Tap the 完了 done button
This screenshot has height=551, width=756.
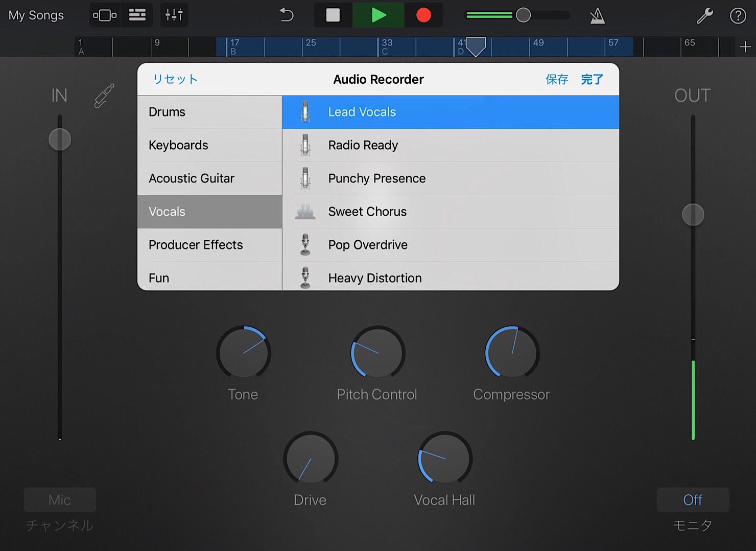click(592, 79)
